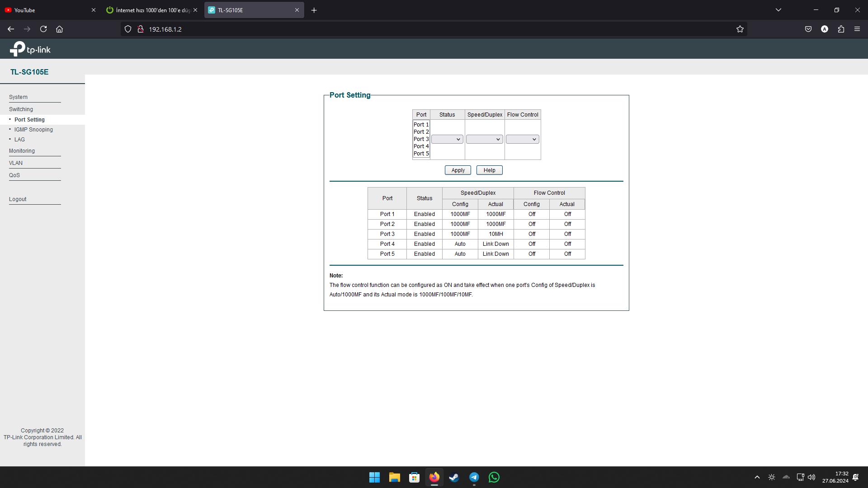The height and width of the screenshot is (488, 868).
Task: Click the Logout link in the sidebar
Action: tap(18, 199)
